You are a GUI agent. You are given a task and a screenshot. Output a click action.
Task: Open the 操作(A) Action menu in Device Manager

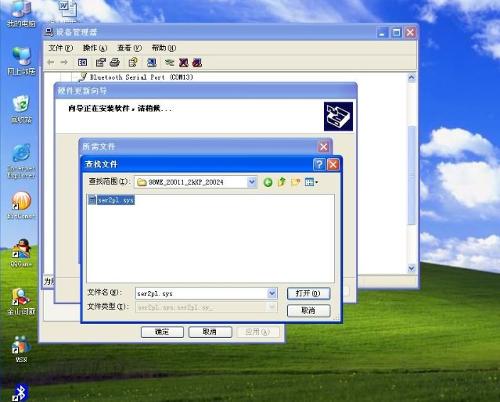pyautogui.click(x=95, y=48)
